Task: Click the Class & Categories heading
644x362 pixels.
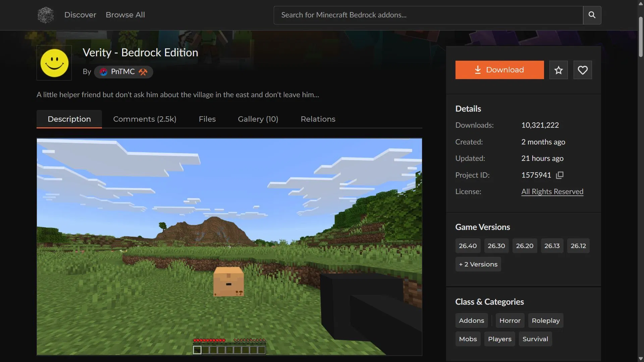Action: click(x=489, y=302)
